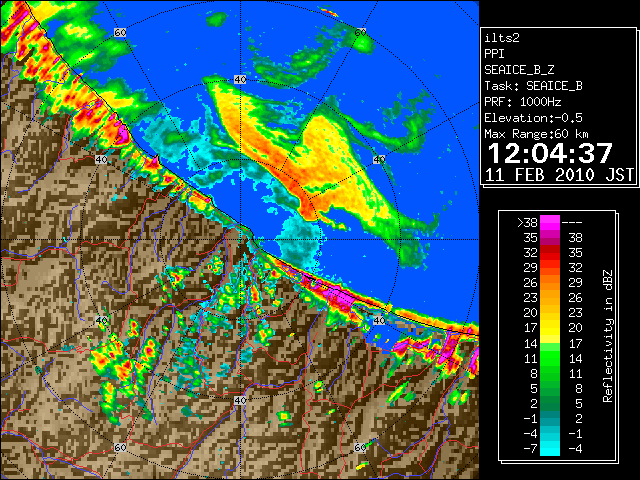The width and height of the screenshot is (640, 480).
Task: Click the northwest 60 km ring label
Action: (120, 32)
